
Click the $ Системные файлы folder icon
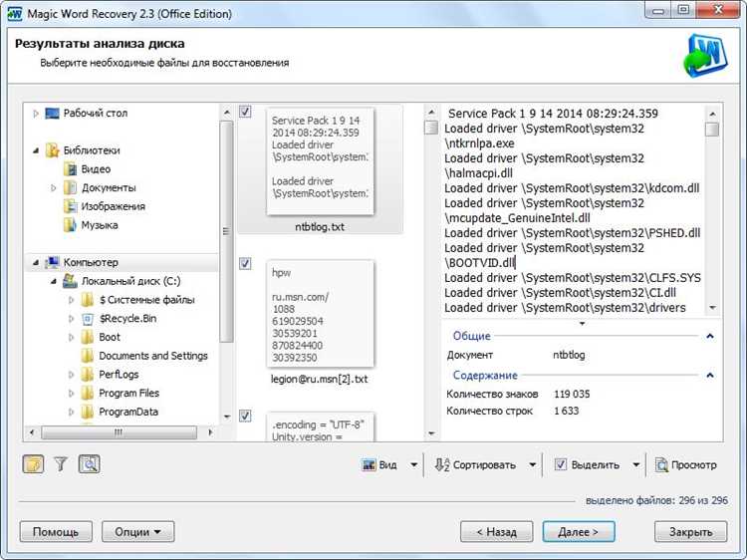(88, 300)
